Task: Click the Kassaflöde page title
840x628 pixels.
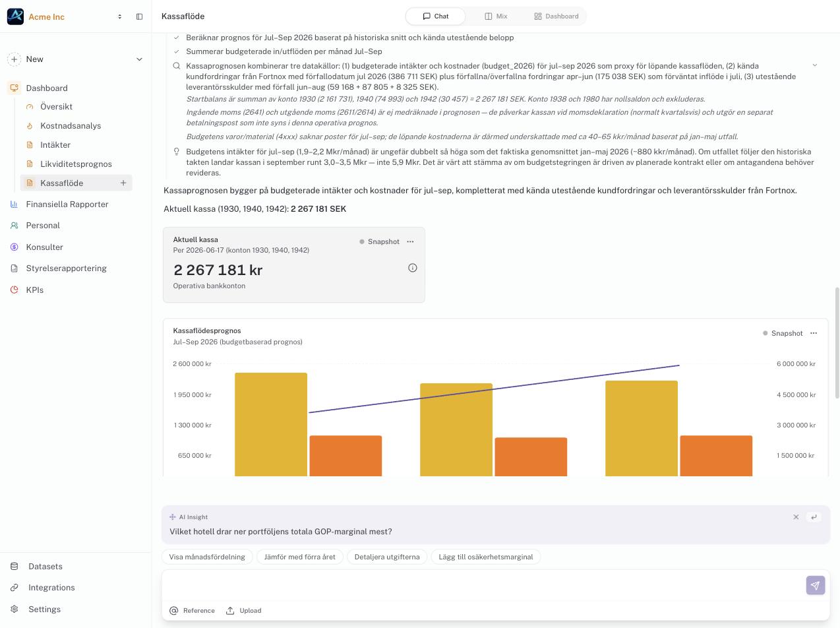Action: [x=183, y=16]
